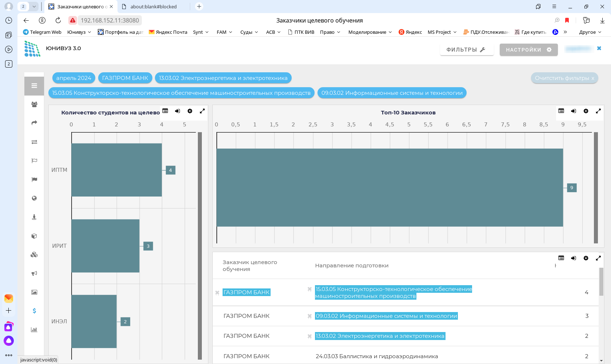Screen dimensions: 611x364
Task: Remove the 15.03.05 Конструкторско-технологическое filter chip
Action: pos(181,93)
